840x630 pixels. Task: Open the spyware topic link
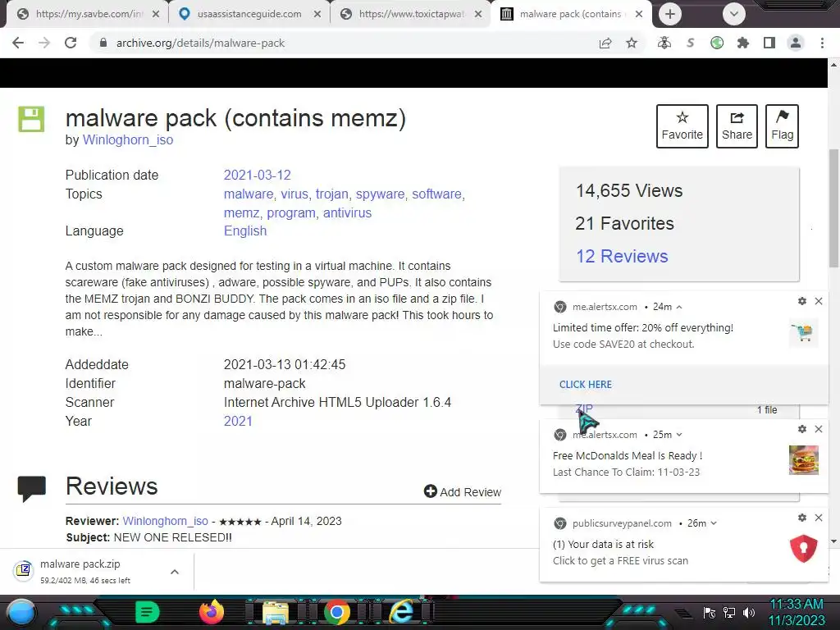coord(380,194)
